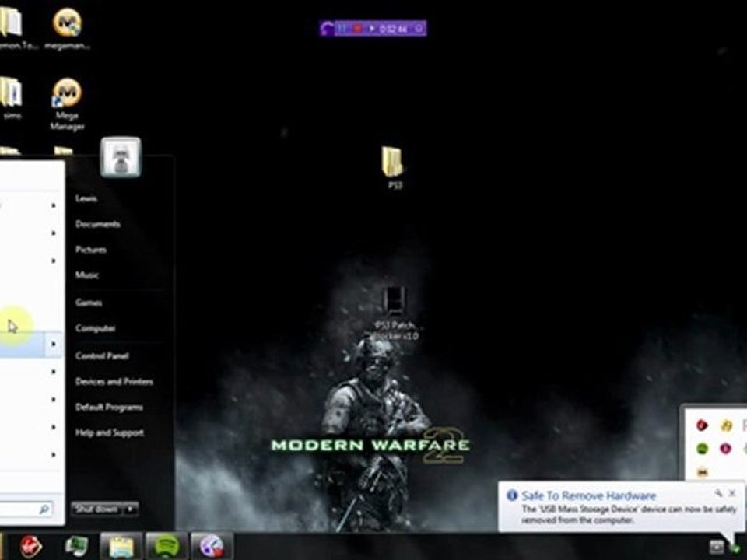Open the sims folder on the desktop

tap(12, 98)
